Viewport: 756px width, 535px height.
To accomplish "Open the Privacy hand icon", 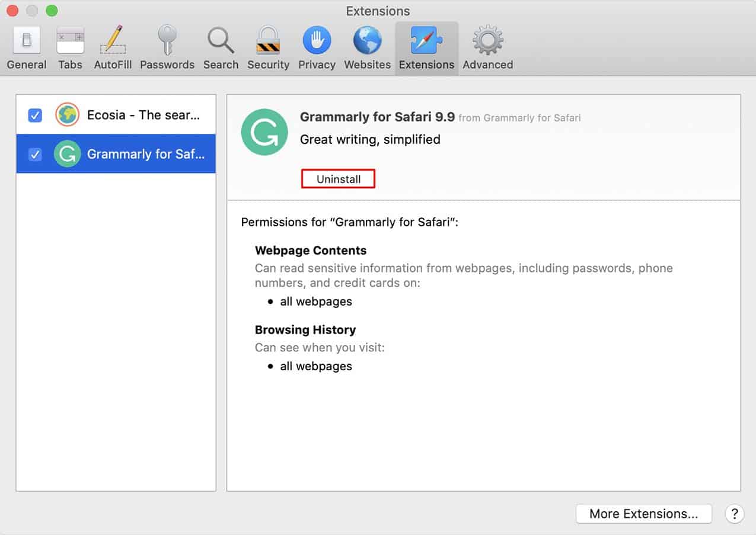I will (x=317, y=40).
